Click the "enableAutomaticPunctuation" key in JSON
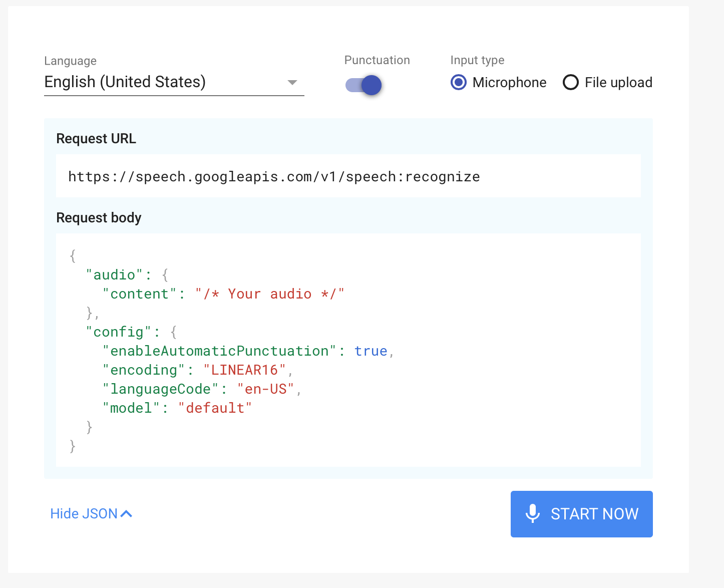 219,351
